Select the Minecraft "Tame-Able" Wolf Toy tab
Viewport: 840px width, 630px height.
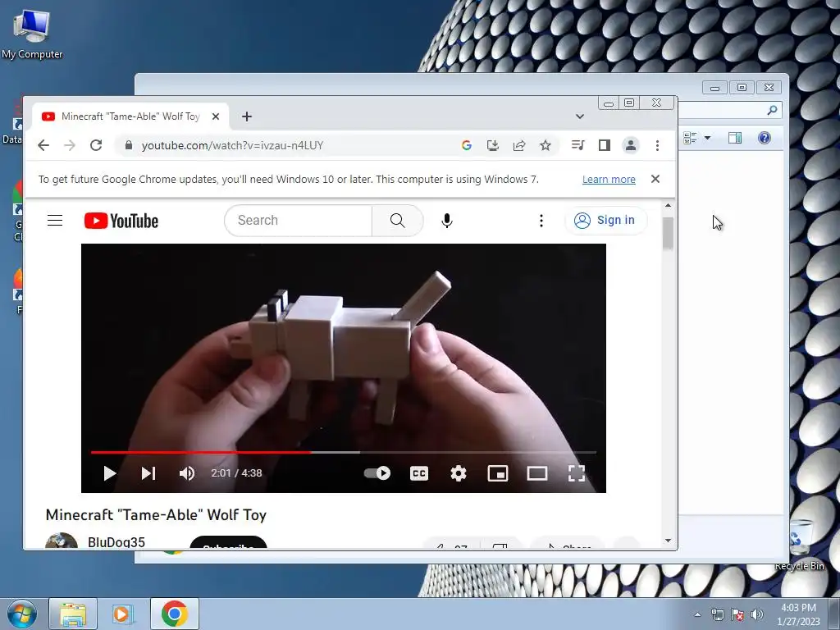click(130, 116)
